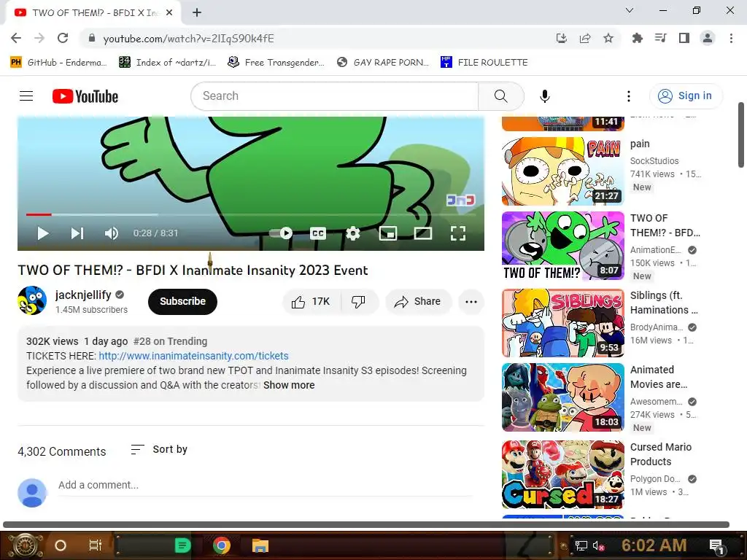The height and width of the screenshot is (560, 747).
Task: Go to the YouTube home logo
Action: click(x=85, y=96)
